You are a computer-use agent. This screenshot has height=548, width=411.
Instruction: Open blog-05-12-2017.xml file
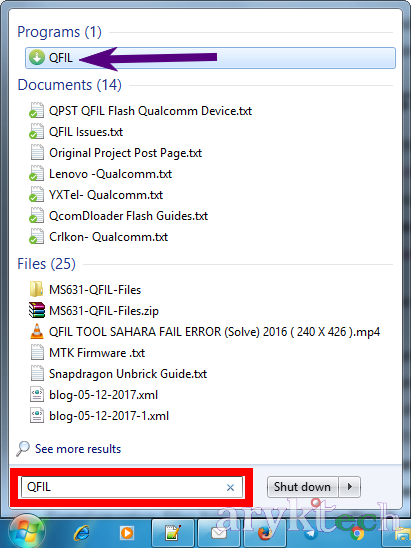tap(94, 395)
